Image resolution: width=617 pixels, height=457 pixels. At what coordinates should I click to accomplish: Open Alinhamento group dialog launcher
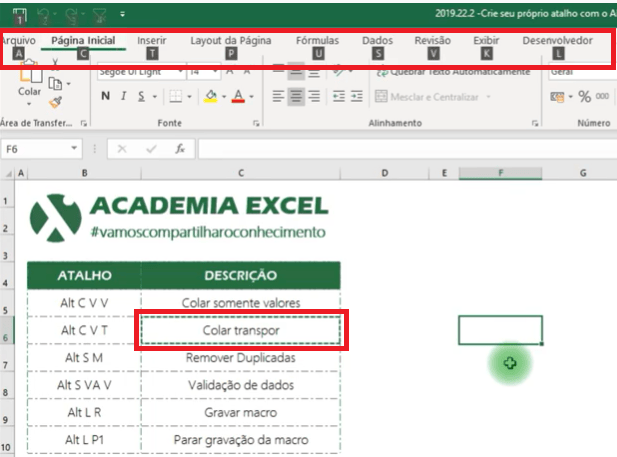tap(535, 124)
